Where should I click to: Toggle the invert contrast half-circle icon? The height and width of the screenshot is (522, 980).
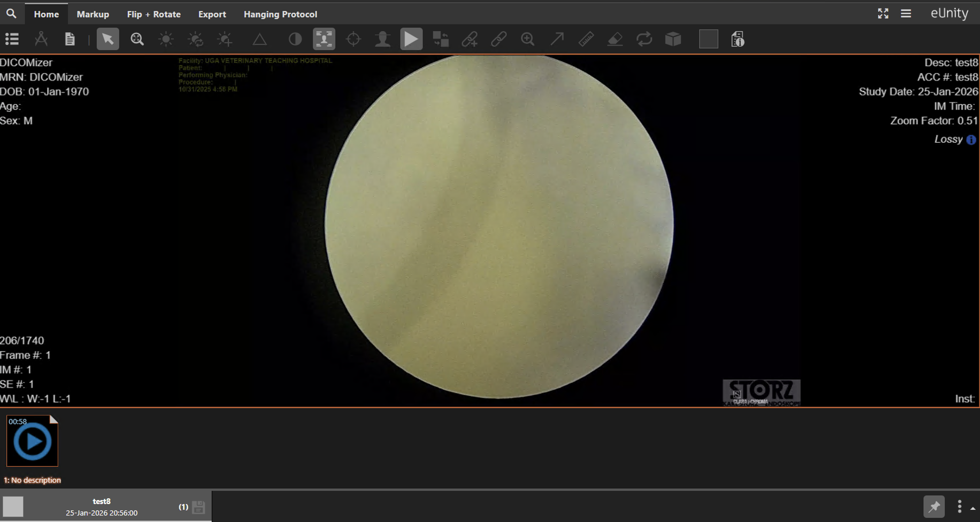click(295, 39)
